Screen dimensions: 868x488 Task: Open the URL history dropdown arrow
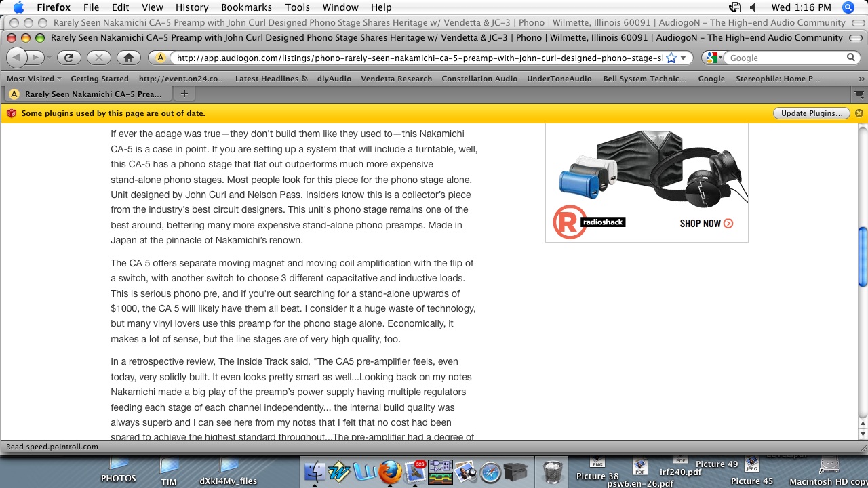click(x=684, y=58)
